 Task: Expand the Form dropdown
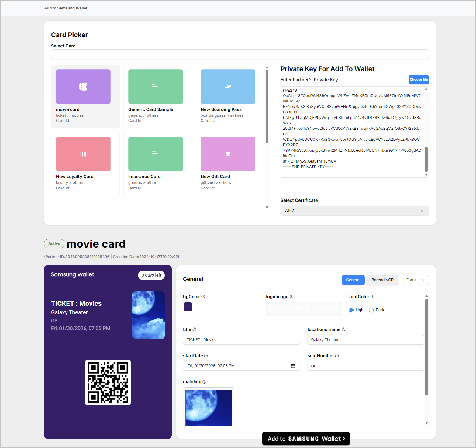(415, 280)
